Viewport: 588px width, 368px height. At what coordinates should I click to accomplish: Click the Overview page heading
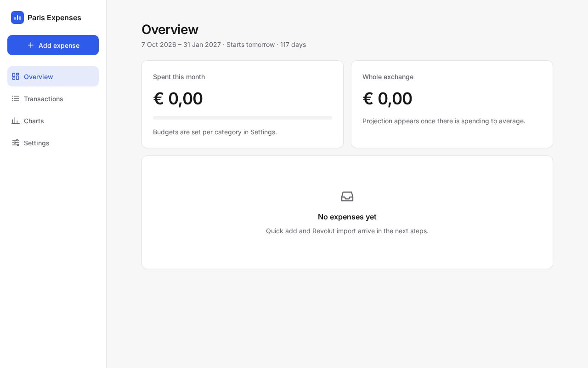point(170,29)
